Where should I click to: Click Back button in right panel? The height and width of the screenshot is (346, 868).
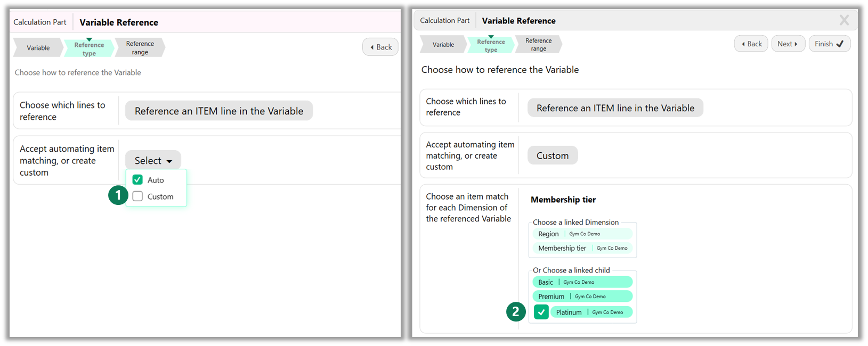(x=751, y=44)
